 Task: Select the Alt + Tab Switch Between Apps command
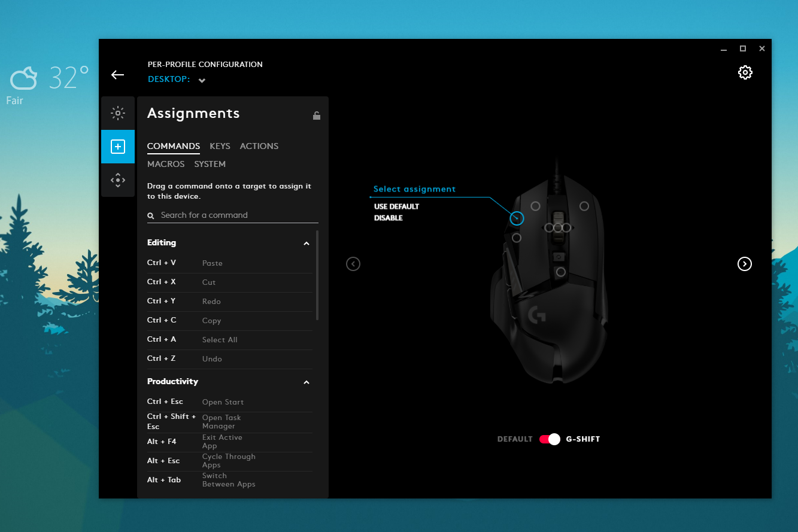pyautogui.click(x=230, y=480)
